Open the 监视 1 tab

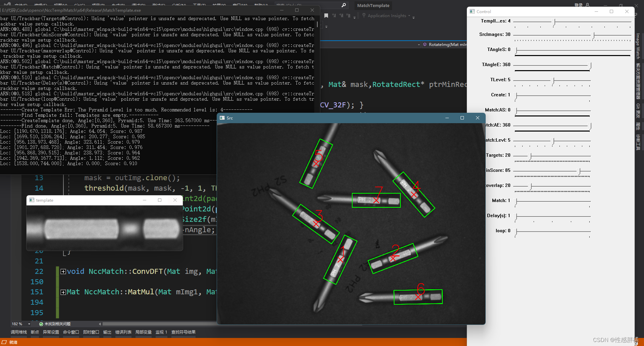(161, 332)
